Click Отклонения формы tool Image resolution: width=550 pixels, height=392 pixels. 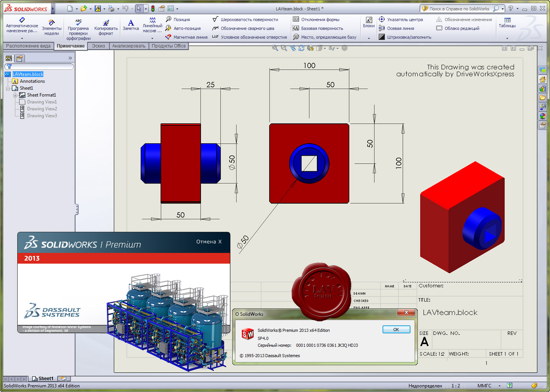click(x=316, y=20)
